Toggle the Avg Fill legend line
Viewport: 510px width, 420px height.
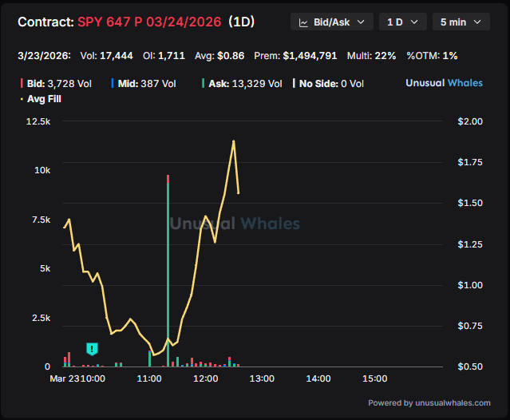41,99
